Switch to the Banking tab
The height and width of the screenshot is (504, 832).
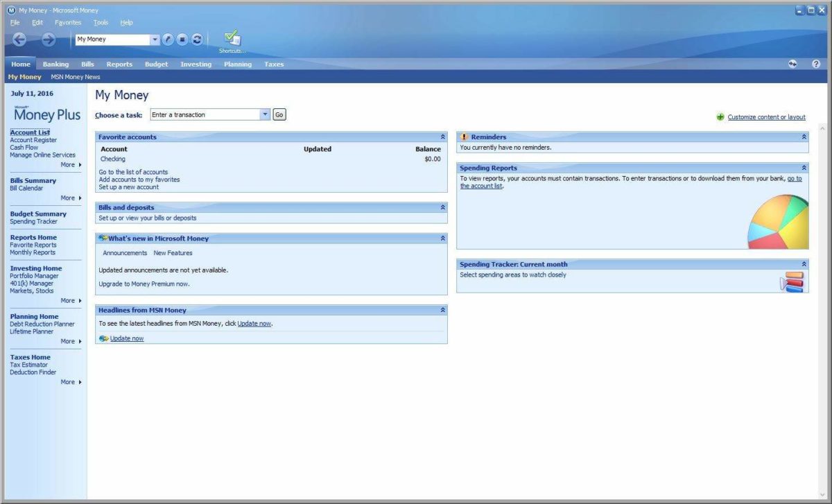[x=55, y=64]
